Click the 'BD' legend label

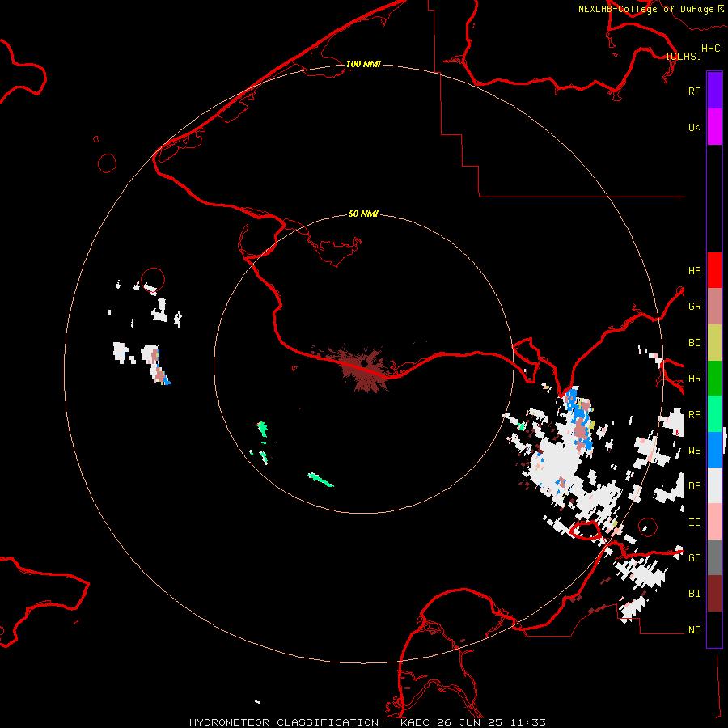click(x=694, y=343)
